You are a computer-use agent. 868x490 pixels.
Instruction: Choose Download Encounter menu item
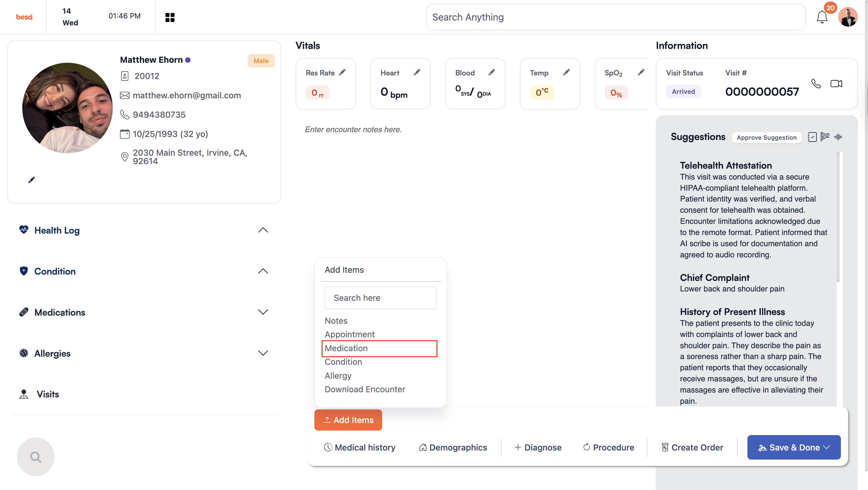(x=365, y=389)
